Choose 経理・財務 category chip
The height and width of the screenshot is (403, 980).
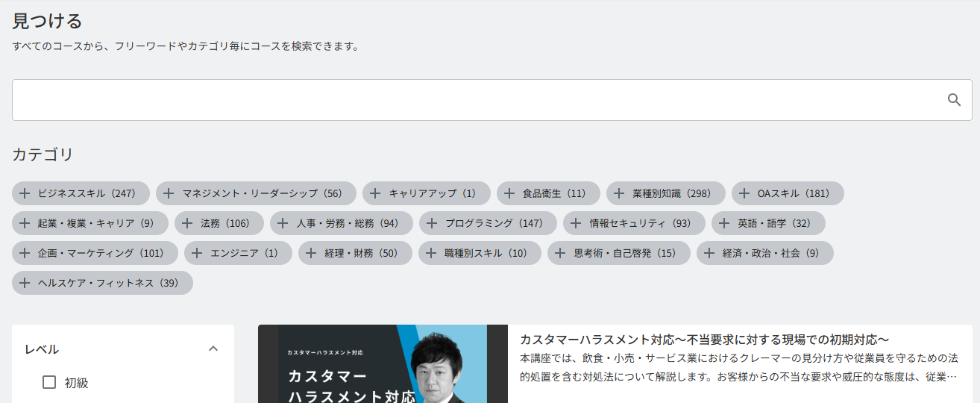355,253
